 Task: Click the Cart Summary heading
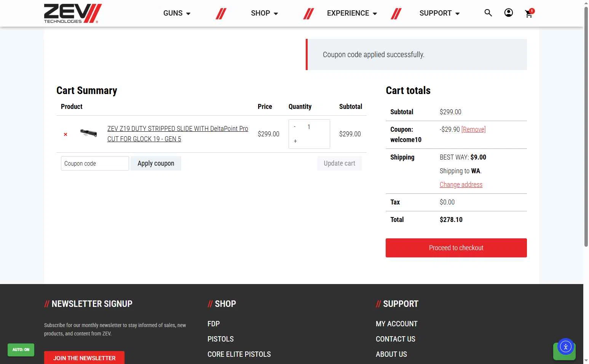tap(87, 91)
